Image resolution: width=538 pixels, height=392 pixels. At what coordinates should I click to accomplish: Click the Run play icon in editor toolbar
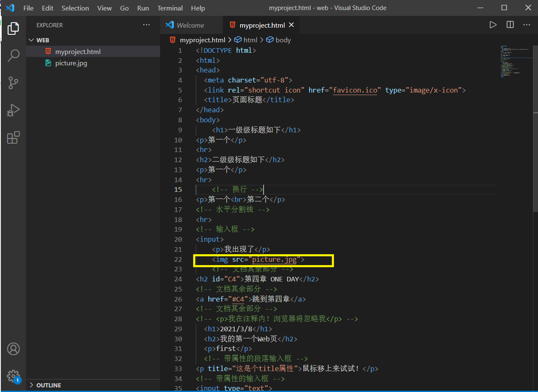coord(493,25)
